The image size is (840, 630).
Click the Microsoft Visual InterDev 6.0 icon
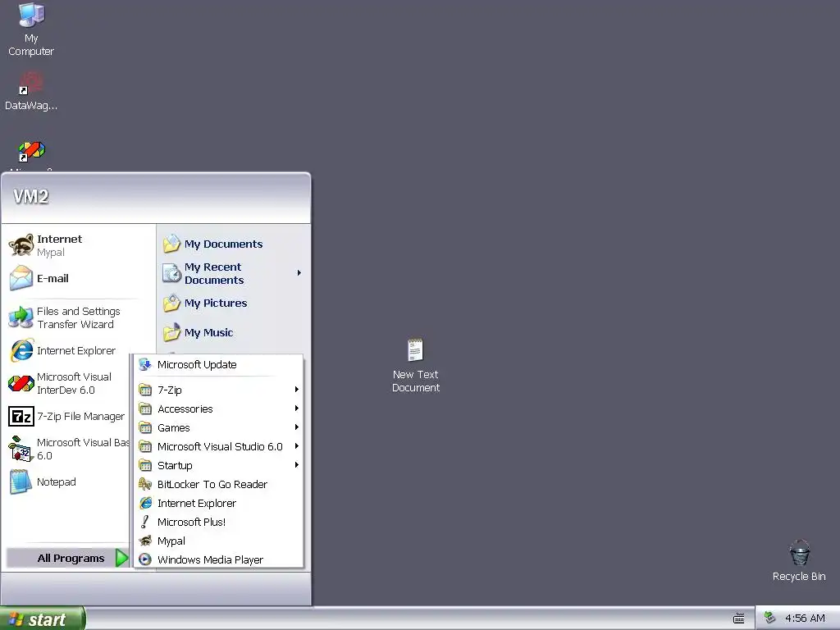pyautogui.click(x=21, y=383)
